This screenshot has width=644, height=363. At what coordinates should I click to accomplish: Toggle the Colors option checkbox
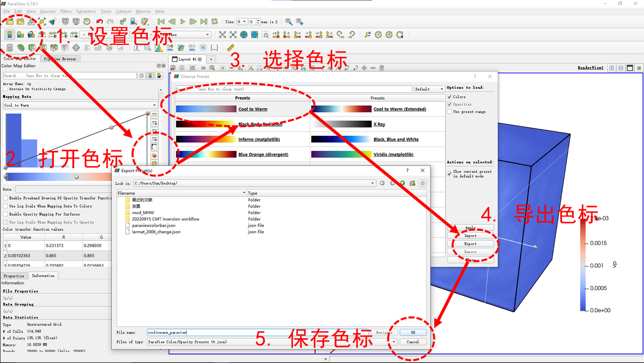(x=450, y=97)
